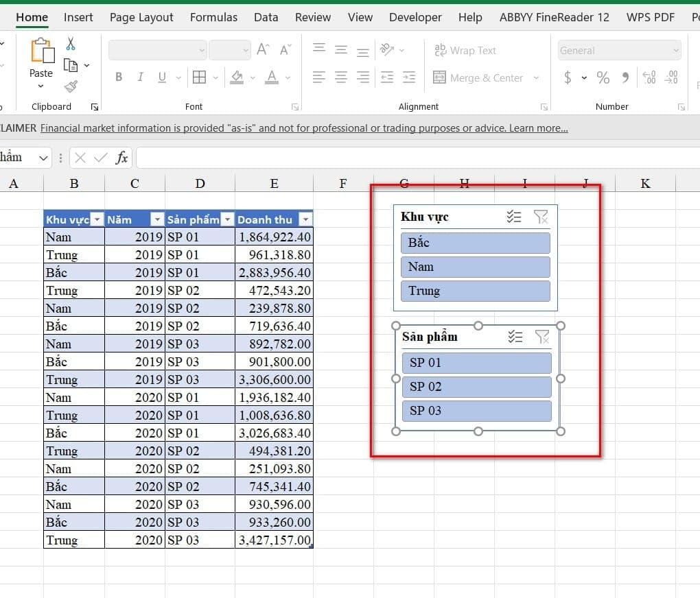Viewport: 700px width, 598px height.
Task: Click the Borders icon in Font group
Action: pyautogui.click(x=199, y=77)
